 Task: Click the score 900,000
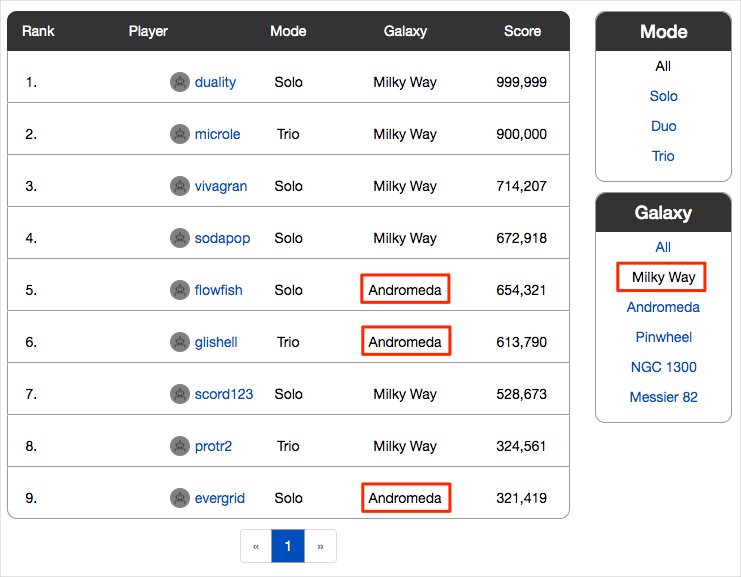tap(521, 134)
